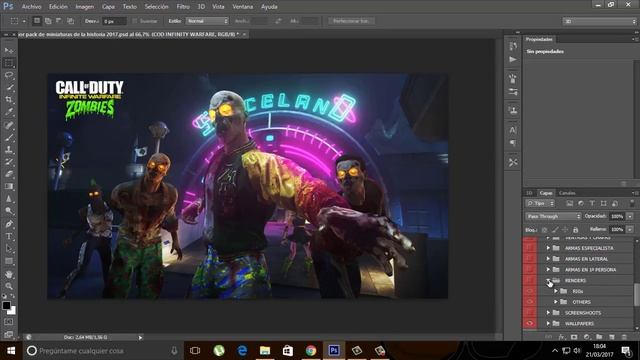Select the Horizontal Type tool

pos(9,236)
